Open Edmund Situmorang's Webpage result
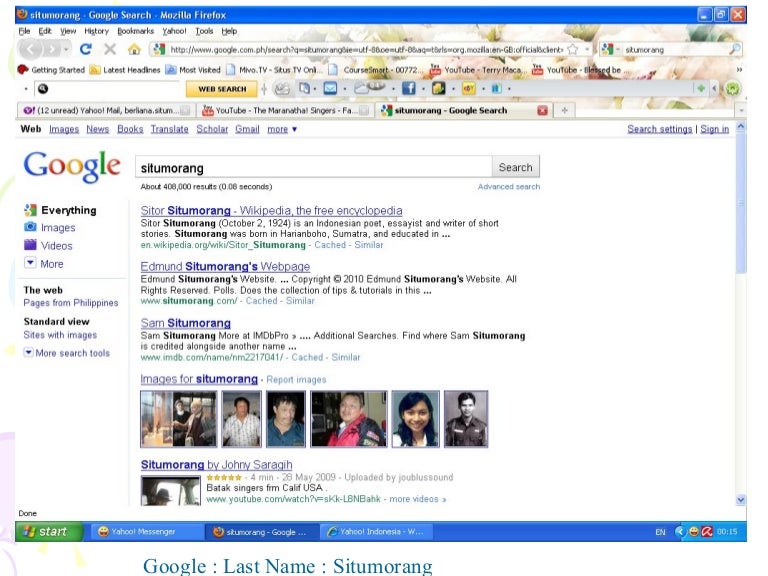Viewport: 768px width, 576px height. (x=225, y=266)
